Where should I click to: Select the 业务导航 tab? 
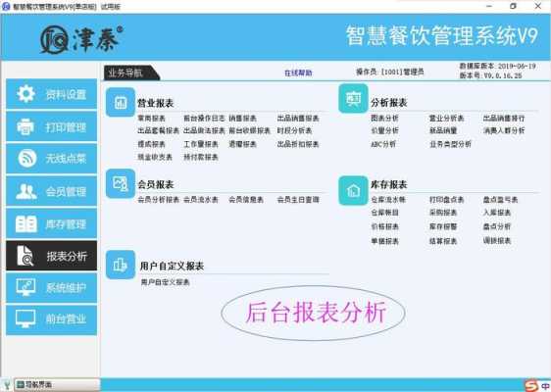tap(131, 73)
